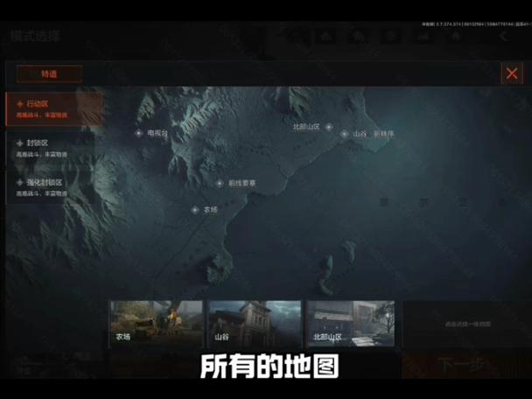The image size is (532, 399).
Task: Choose the 山谷 map thumbnail
Action: (255, 324)
